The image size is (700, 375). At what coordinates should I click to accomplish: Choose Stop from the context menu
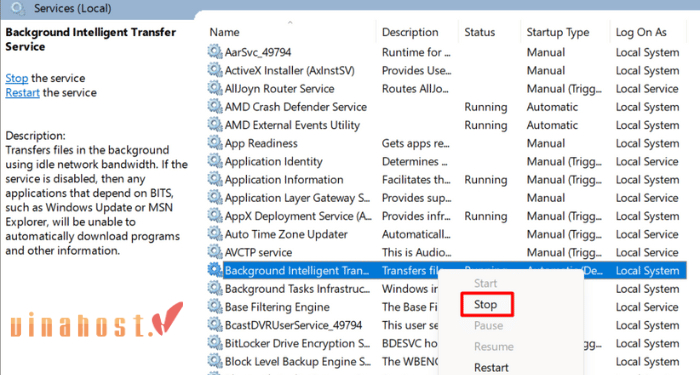(485, 304)
